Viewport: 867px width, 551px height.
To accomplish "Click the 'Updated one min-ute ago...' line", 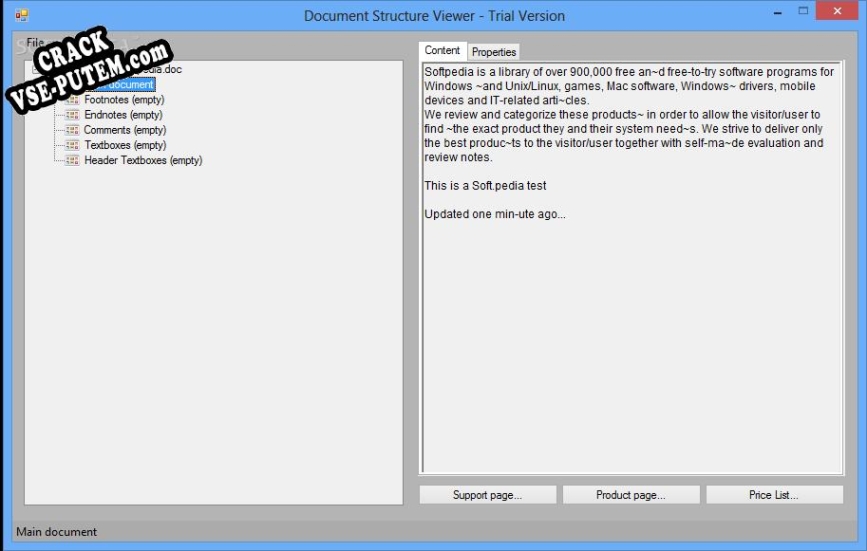I will pos(495,214).
